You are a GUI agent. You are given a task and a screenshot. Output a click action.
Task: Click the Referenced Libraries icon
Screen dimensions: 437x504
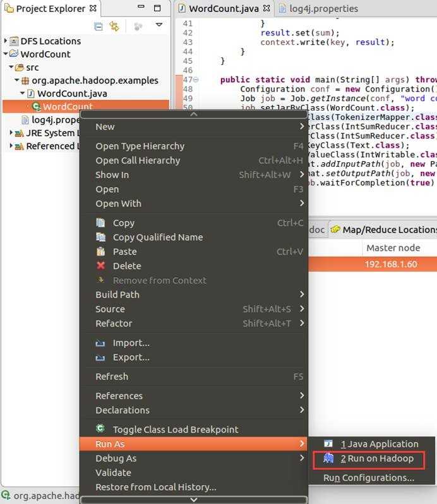click(20, 147)
